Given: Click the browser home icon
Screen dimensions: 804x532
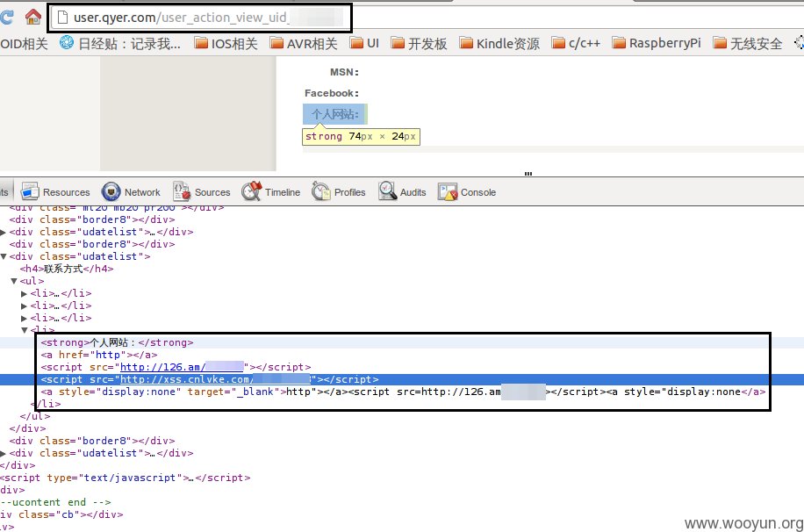Looking at the screenshot, I should 33,17.
